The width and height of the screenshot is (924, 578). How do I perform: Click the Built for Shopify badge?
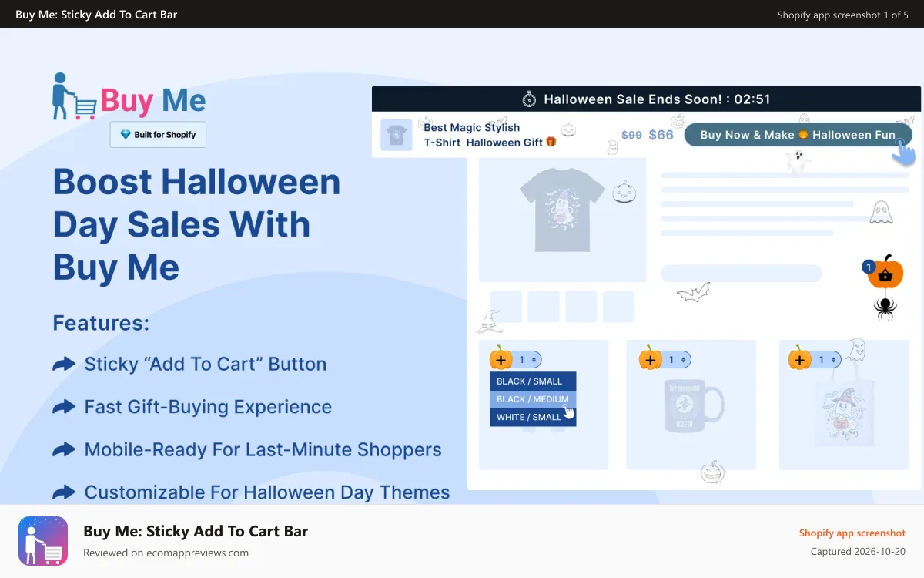click(x=158, y=135)
